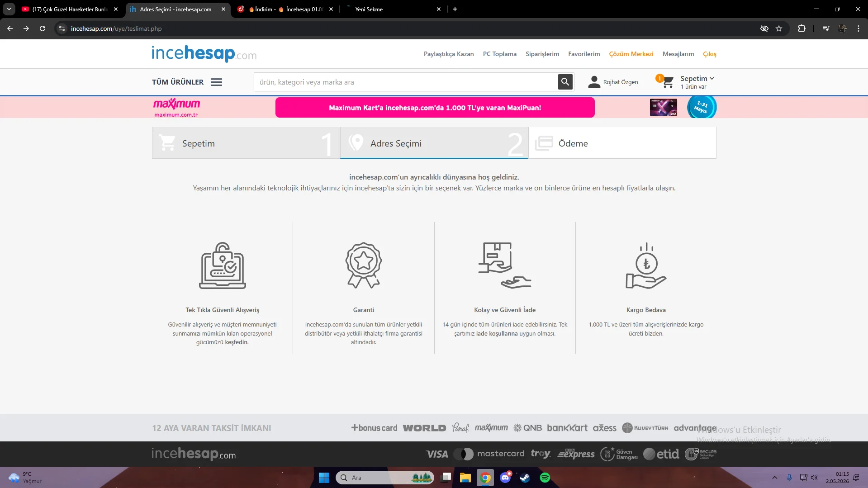Click the Windows taskbar search box
This screenshot has width=868, height=488.
coord(385,478)
